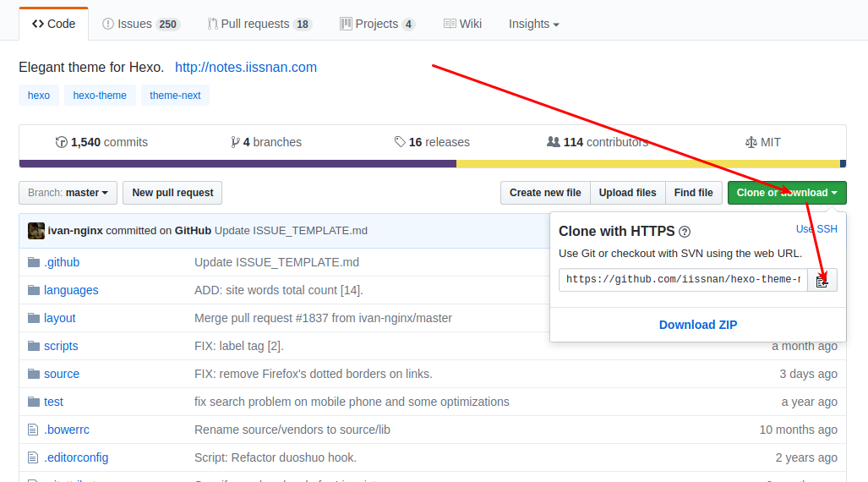Click the .bowerrc file icon
Image resolution: width=868 pixels, height=482 pixels.
(x=33, y=430)
